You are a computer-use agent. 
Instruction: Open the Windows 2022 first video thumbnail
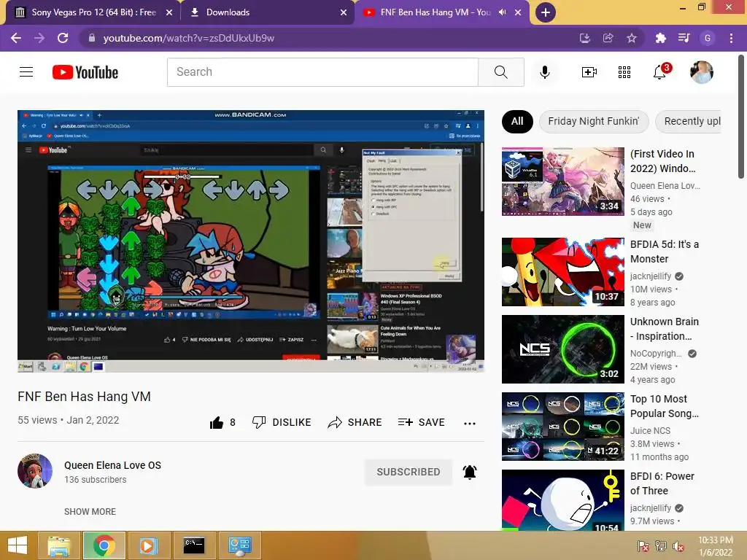562,182
